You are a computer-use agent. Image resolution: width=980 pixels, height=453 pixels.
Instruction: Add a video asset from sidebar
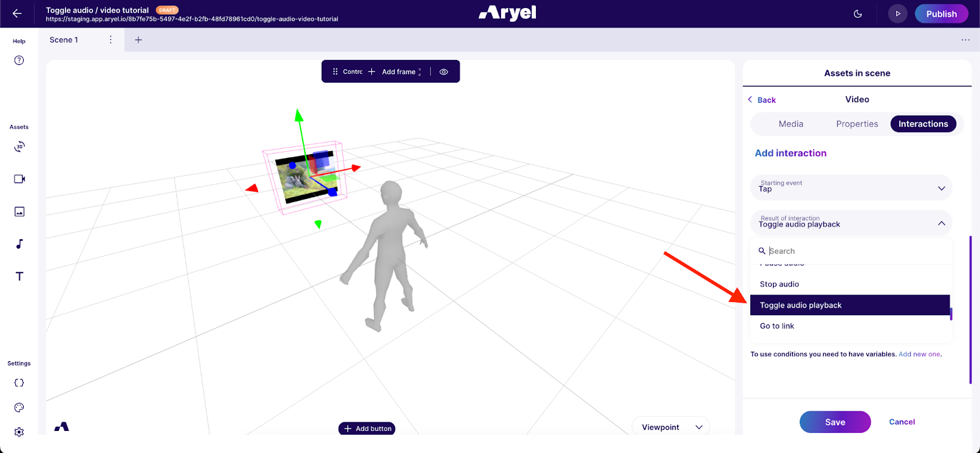[x=19, y=179]
